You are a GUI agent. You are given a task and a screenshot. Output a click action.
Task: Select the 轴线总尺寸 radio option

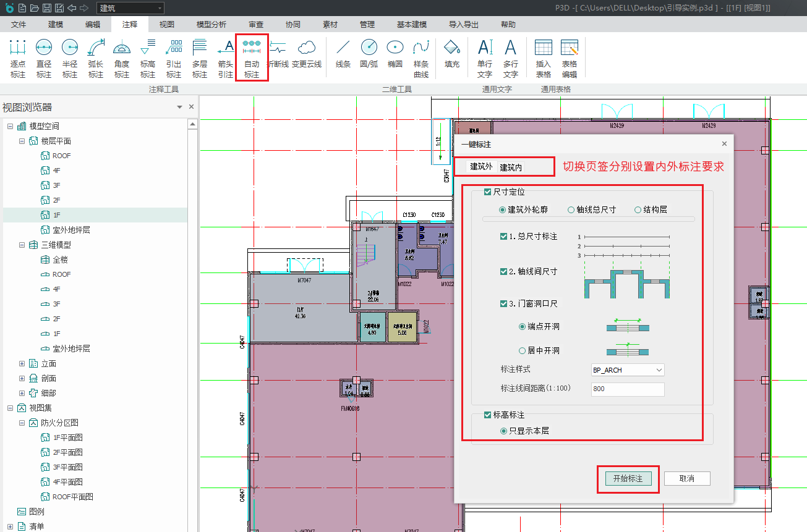[x=571, y=210]
